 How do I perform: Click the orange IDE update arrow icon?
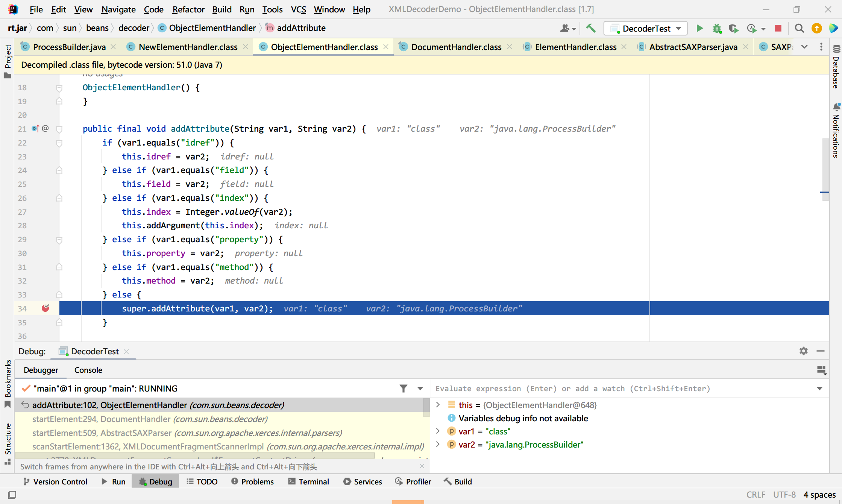pos(816,28)
